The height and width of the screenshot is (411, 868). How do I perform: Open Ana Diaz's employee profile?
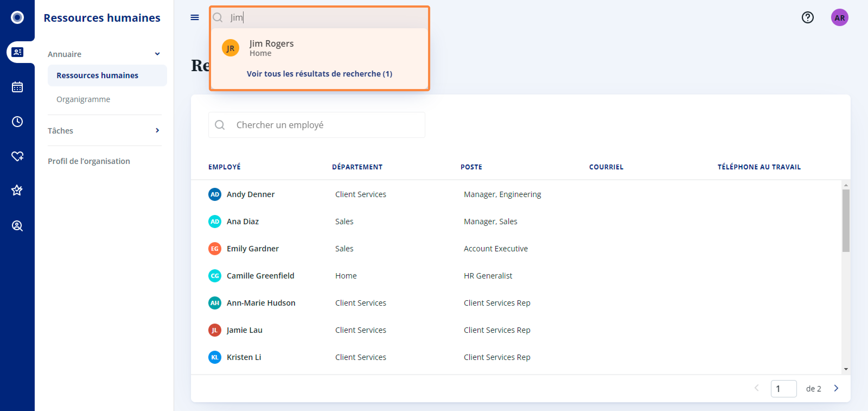click(242, 222)
